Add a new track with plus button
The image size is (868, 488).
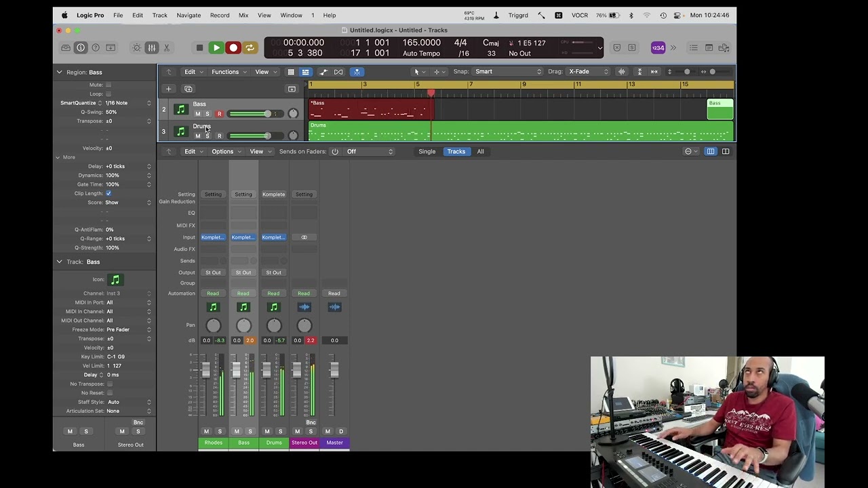click(x=168, y=89)
